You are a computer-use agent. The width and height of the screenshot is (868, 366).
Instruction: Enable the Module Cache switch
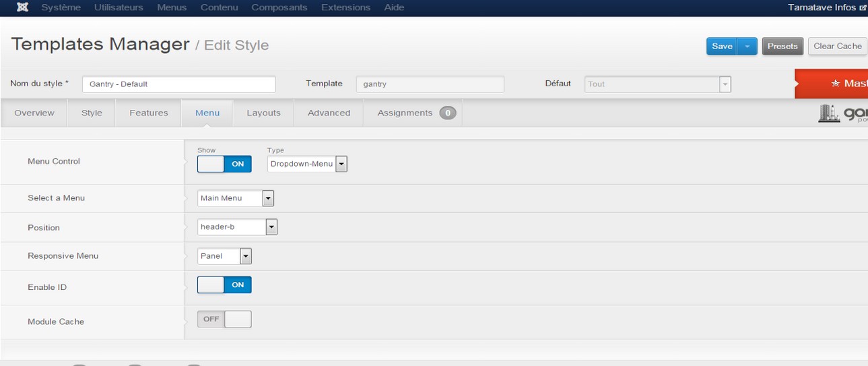tap(224, 319)
